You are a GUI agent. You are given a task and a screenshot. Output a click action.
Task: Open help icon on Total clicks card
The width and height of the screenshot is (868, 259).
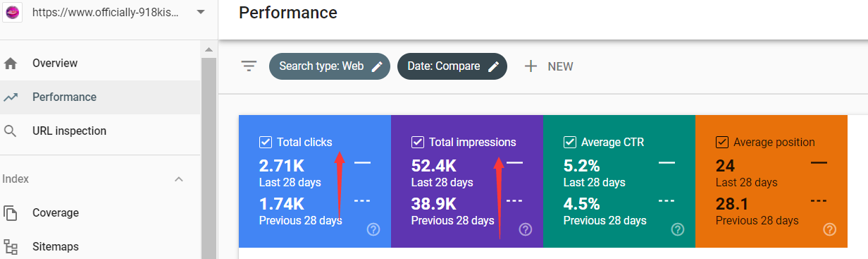[x=373, y=229]
